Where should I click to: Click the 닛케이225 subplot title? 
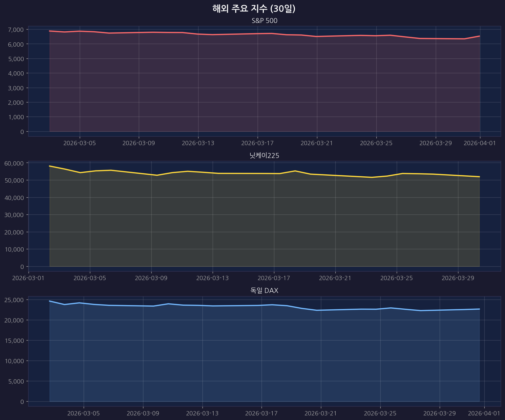pos(264,156)
